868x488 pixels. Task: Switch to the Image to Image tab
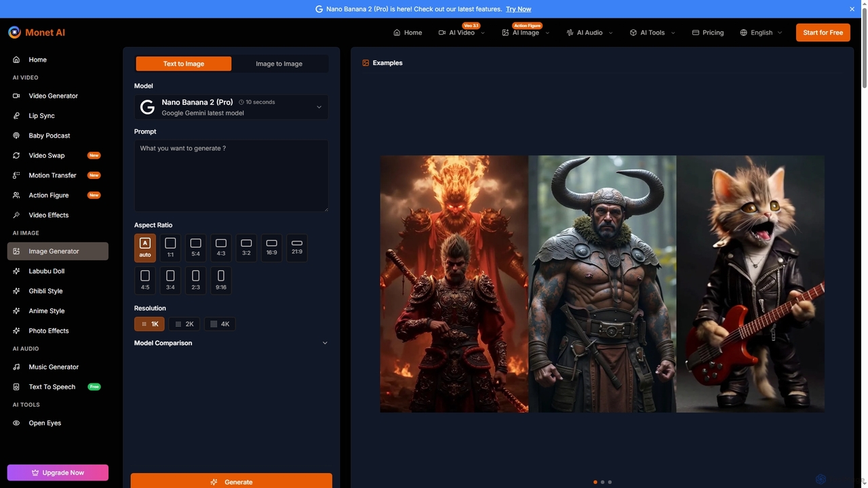[279, 64]
